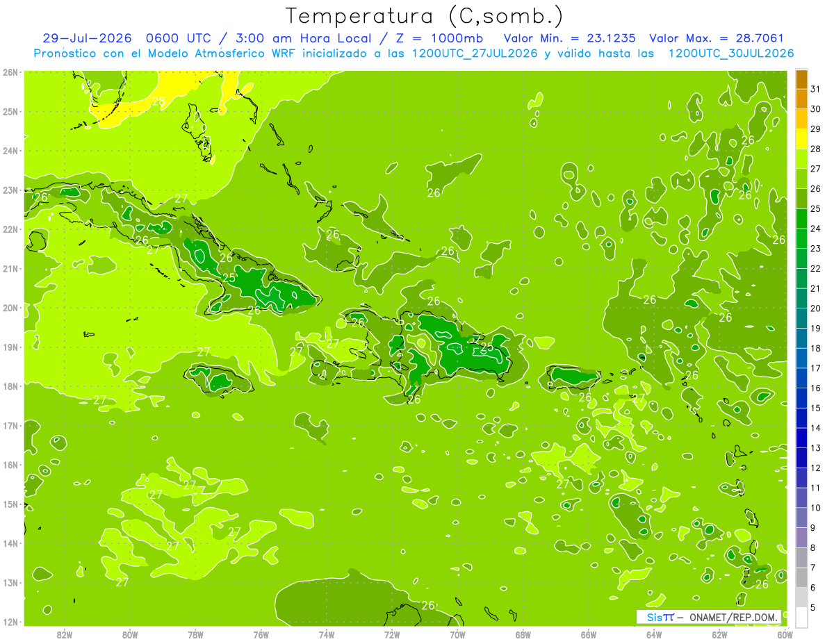Click the '16N' latitude axis label
834x644 pixels.
10,465
